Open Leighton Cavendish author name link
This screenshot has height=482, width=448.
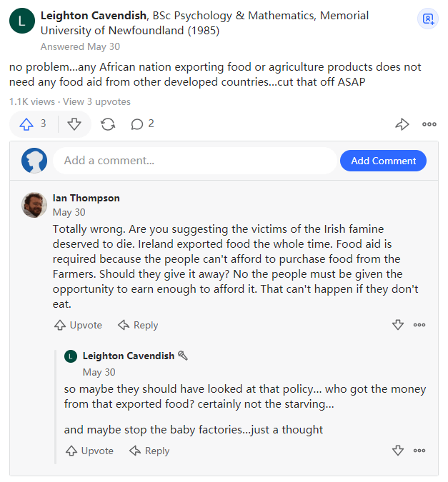pos(94,16)
